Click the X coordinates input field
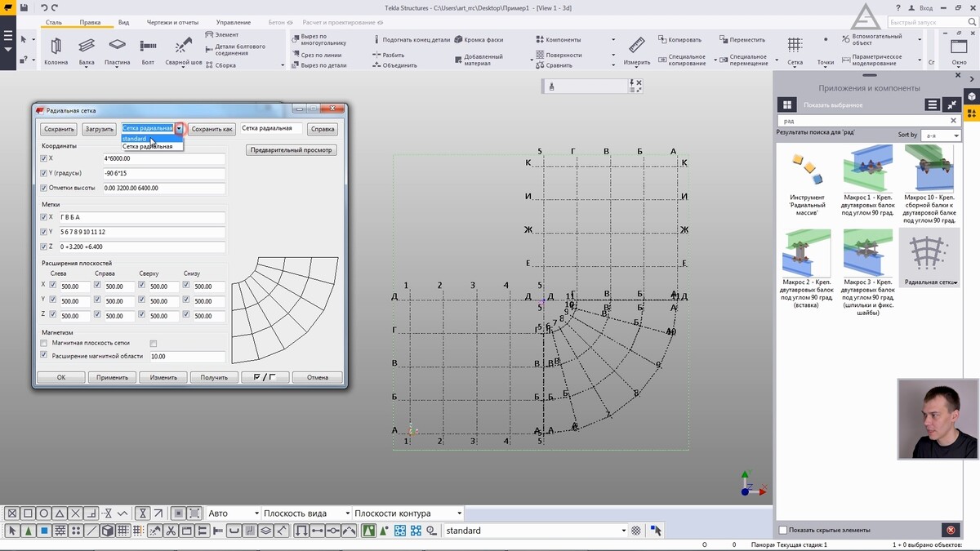The width and height of the screenshot is (980, 551). coord(163,158)
